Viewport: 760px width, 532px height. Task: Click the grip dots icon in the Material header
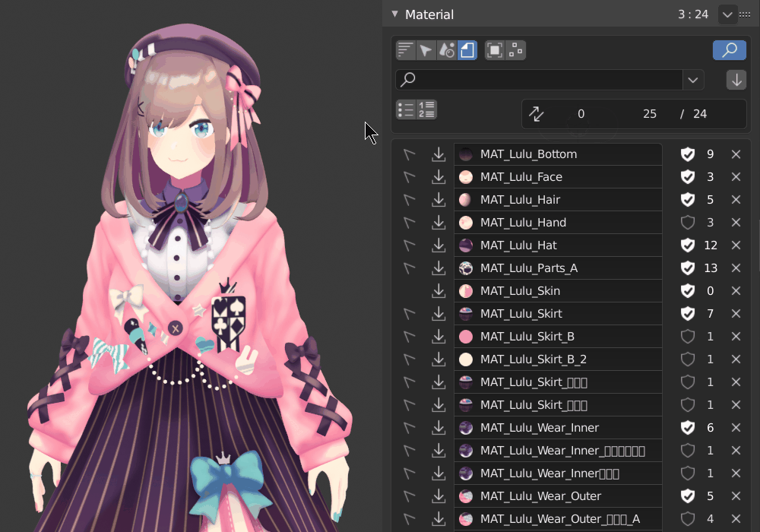pyautogui.click(x=745, y=14)
